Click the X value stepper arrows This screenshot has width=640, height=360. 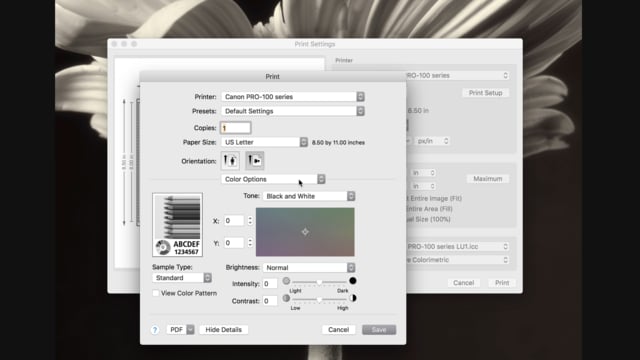pyautogui.click(x=250, y=221)
